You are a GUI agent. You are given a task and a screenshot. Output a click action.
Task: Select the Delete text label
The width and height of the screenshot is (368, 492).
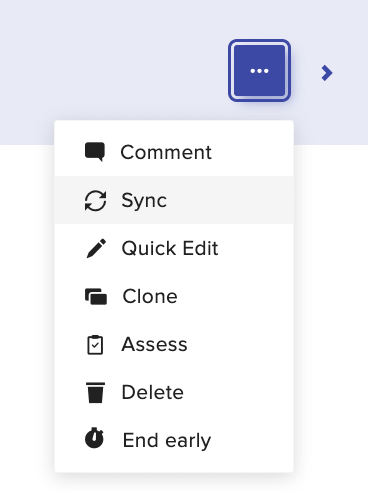(153, 392)
